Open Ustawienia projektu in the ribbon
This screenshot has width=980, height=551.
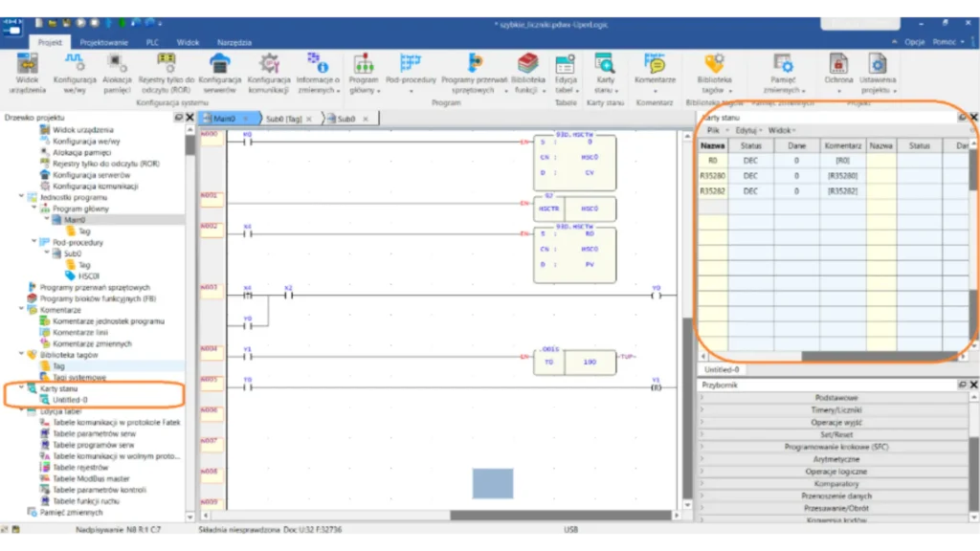pyautogui.click(x=878, y=73)
